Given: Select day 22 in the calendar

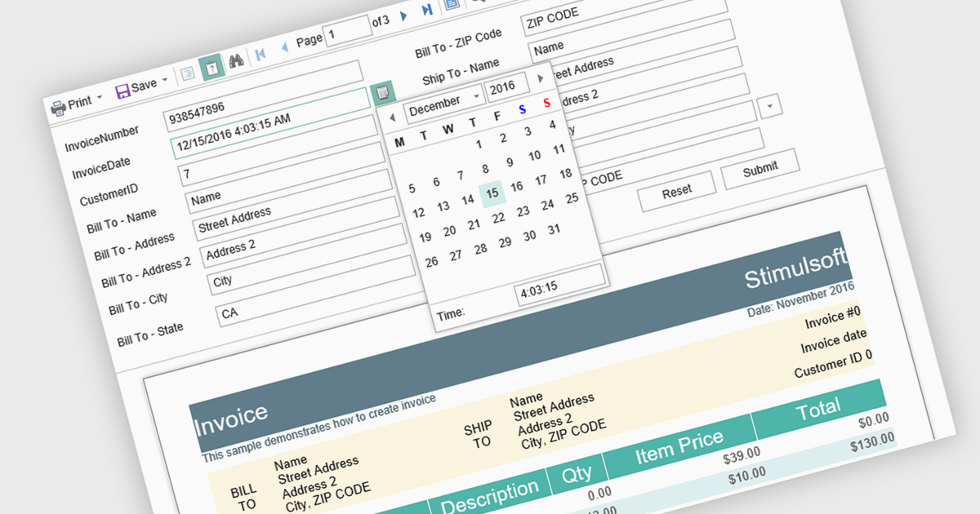Looking at the screenshot, I should pyautogui.click(x=498, y=217).
